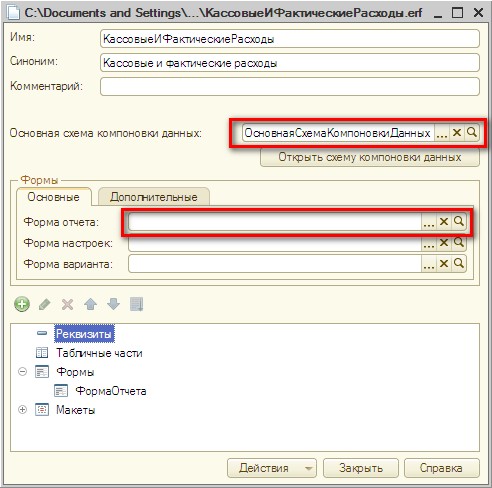
Task: Open the Действия dropdown button
Action: [x=272, y=468]
